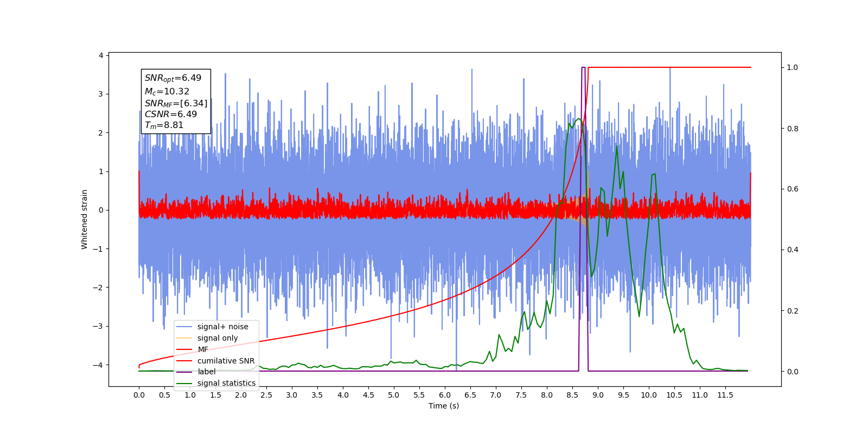Click the −1 tick on the strain axis
Image resolution: width=868 pixels, height=434 pixels.
click(98, 249)
